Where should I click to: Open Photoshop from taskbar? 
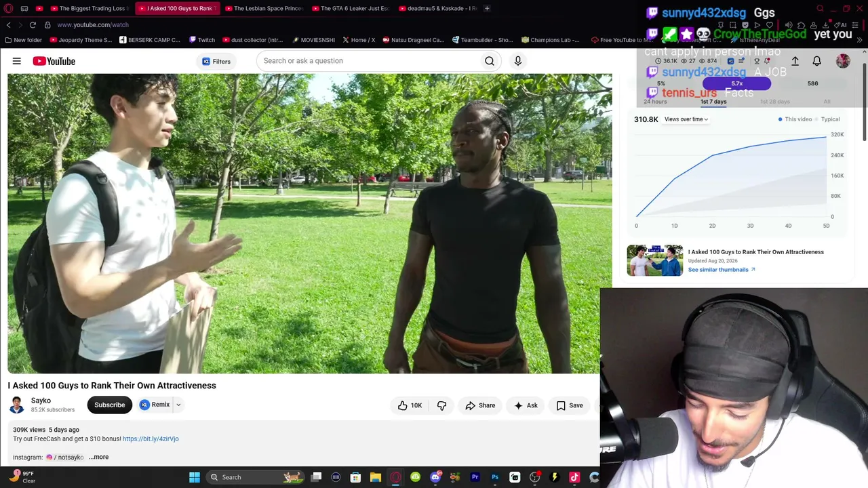(495, 477)
